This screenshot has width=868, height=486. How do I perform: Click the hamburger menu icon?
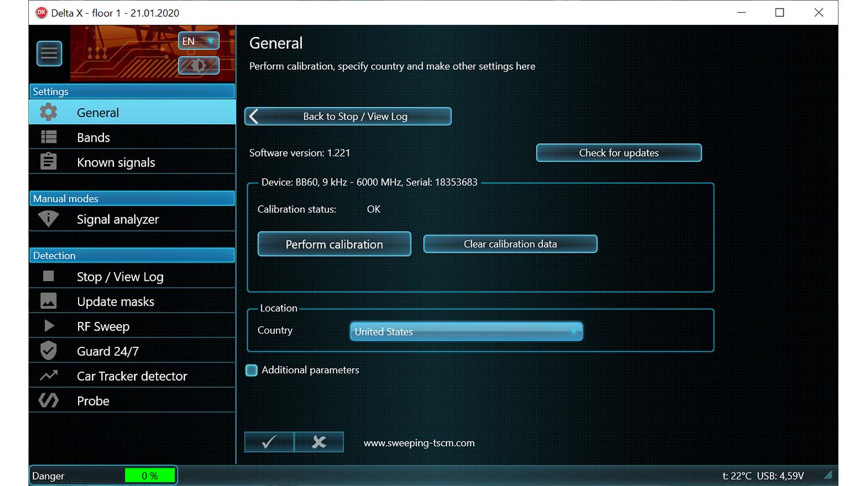coord(49,54)
